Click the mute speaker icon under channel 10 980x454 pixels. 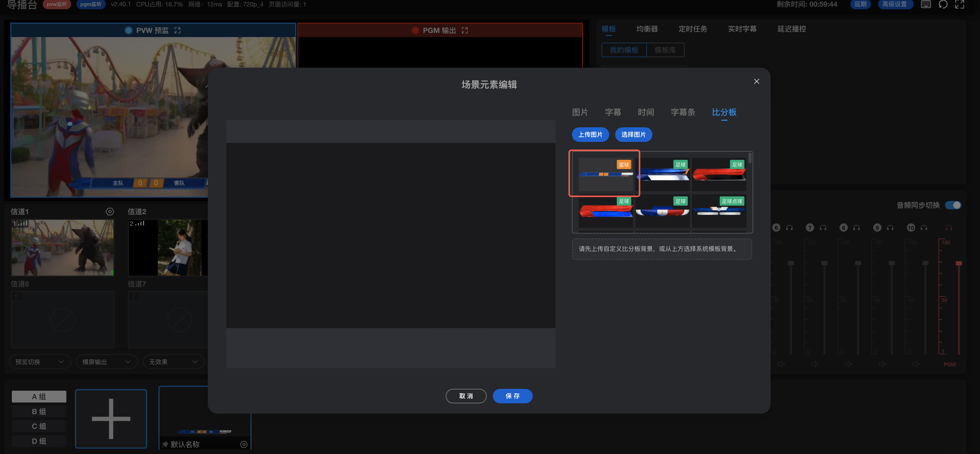(916, 364)
